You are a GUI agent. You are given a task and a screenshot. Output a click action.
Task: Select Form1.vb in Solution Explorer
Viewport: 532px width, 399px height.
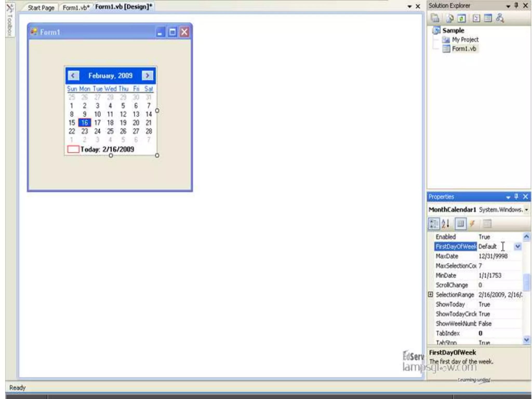464,49
